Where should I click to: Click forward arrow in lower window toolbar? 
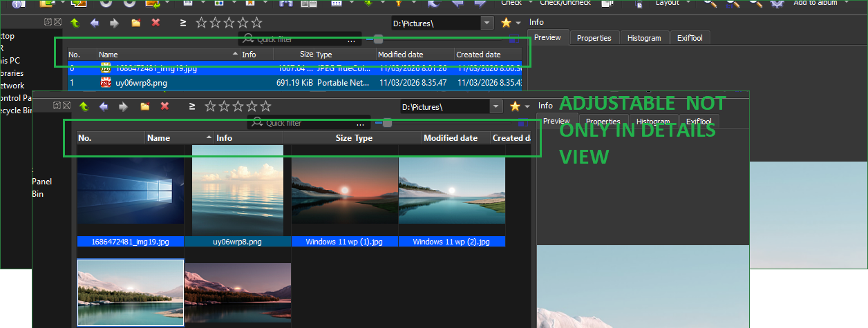[124, 106]
